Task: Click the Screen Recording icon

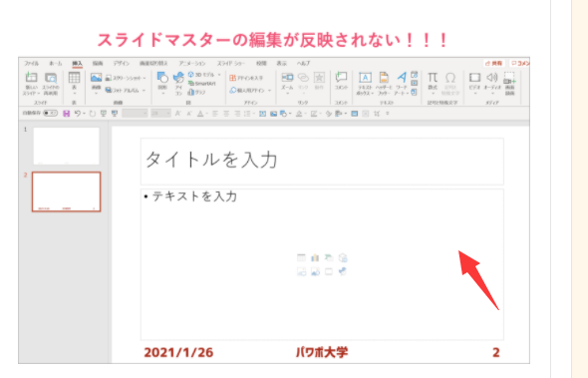Action: tap(509, 79)
